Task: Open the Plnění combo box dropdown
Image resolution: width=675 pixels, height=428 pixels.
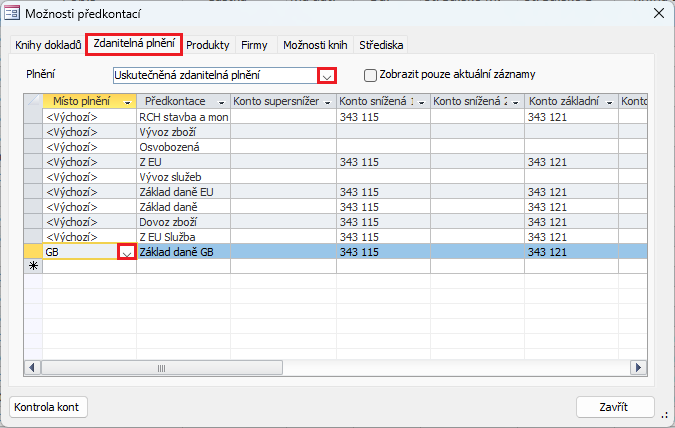Action: (326, 75)
